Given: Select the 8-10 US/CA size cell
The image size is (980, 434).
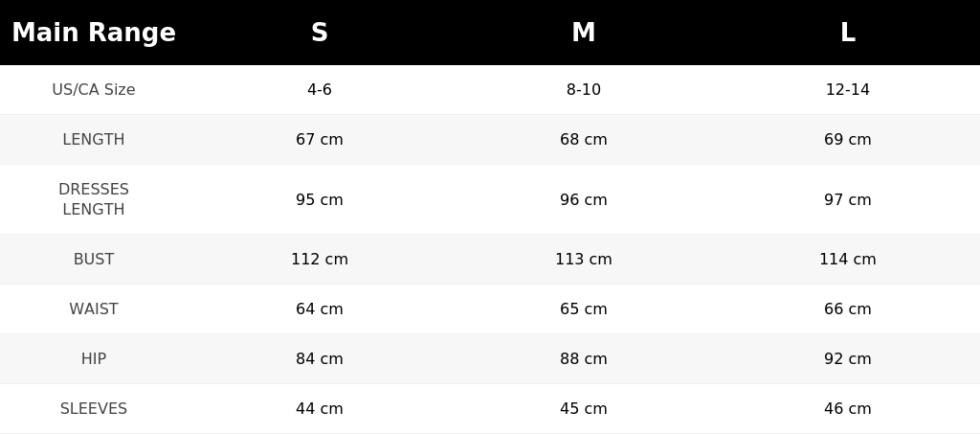Looking at the screenshot, I should (x=583, y=89).
